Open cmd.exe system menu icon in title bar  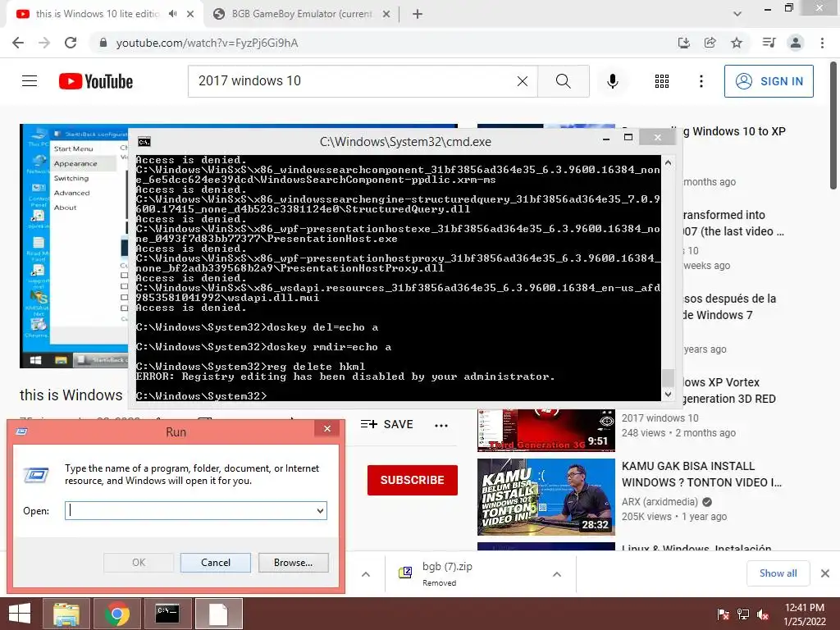click(144, 141)
